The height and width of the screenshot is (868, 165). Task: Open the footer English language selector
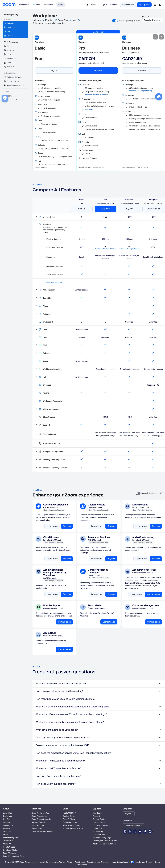128,813
